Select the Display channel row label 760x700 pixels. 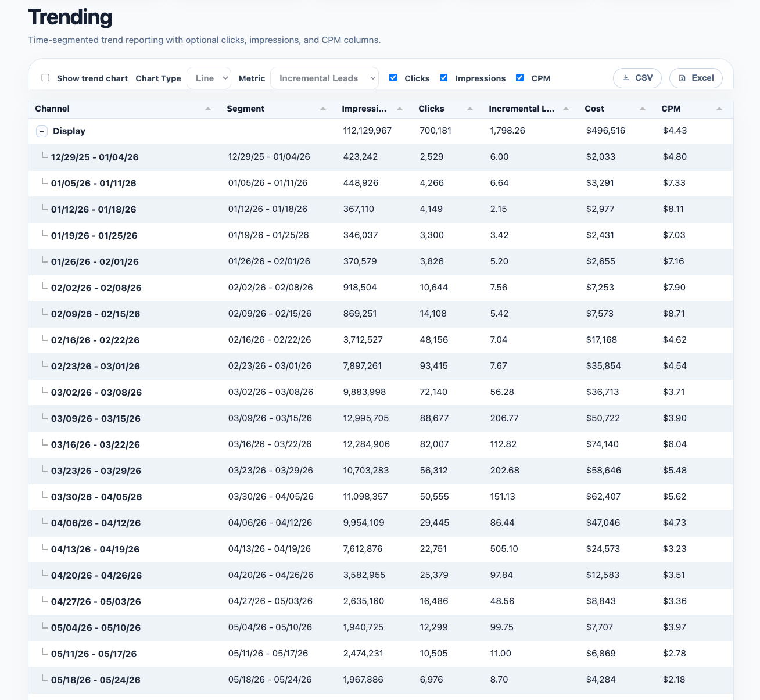point(69,131)
